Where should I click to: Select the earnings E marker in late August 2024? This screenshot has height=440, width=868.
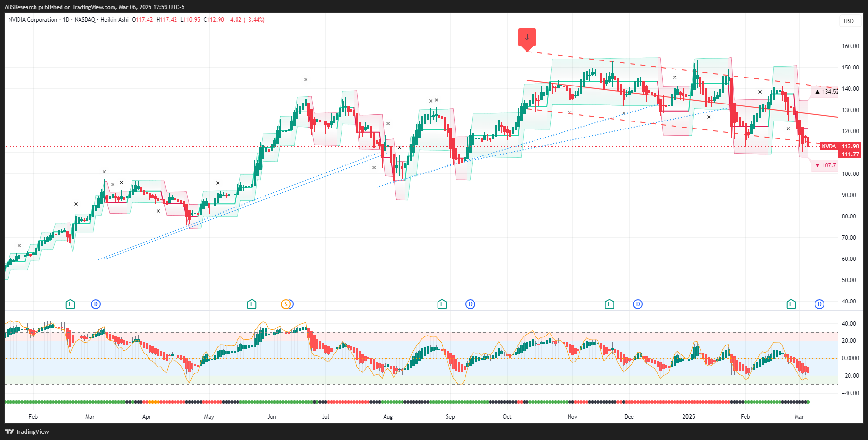tap(442, 304)
